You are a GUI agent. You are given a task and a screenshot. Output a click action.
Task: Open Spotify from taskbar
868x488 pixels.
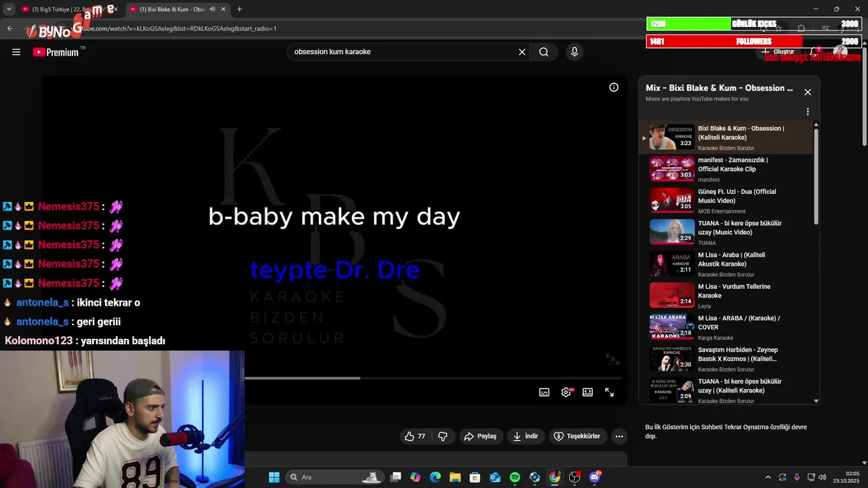515,477
